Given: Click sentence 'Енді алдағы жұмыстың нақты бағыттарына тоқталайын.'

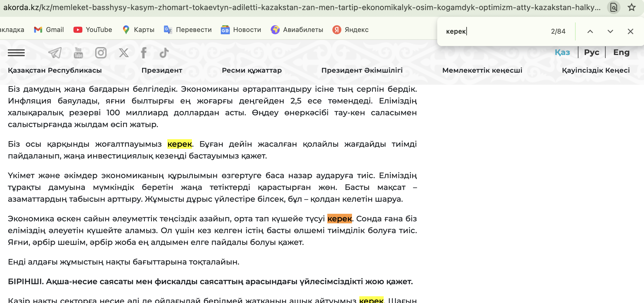Looking at the screenshot, I should 124,262.
